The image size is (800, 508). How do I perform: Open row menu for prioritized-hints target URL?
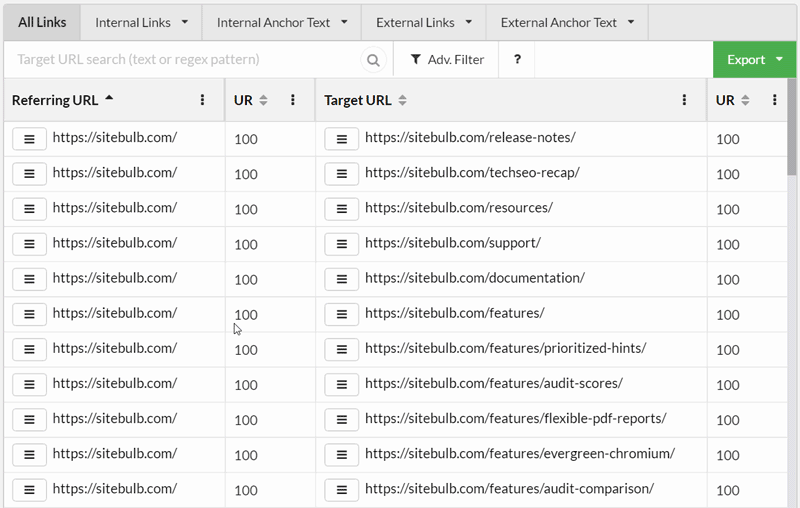341,350
